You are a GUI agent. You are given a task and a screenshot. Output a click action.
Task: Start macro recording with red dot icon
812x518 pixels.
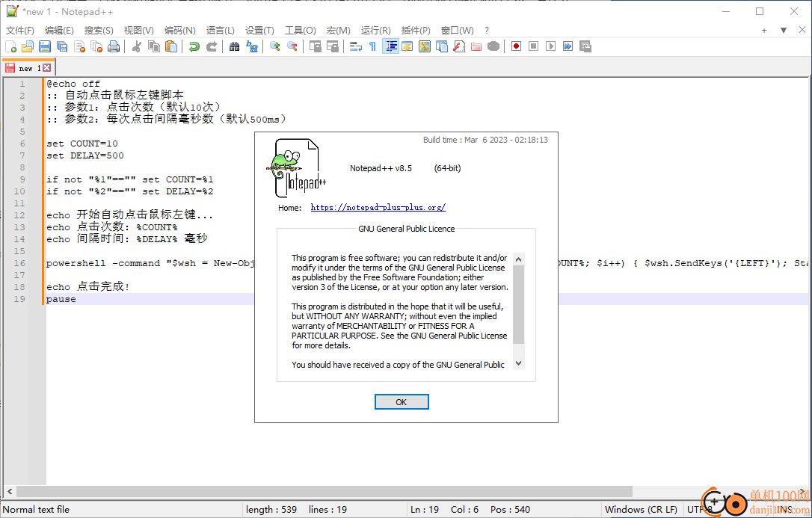pyautogui.click(x=517, y=46)
